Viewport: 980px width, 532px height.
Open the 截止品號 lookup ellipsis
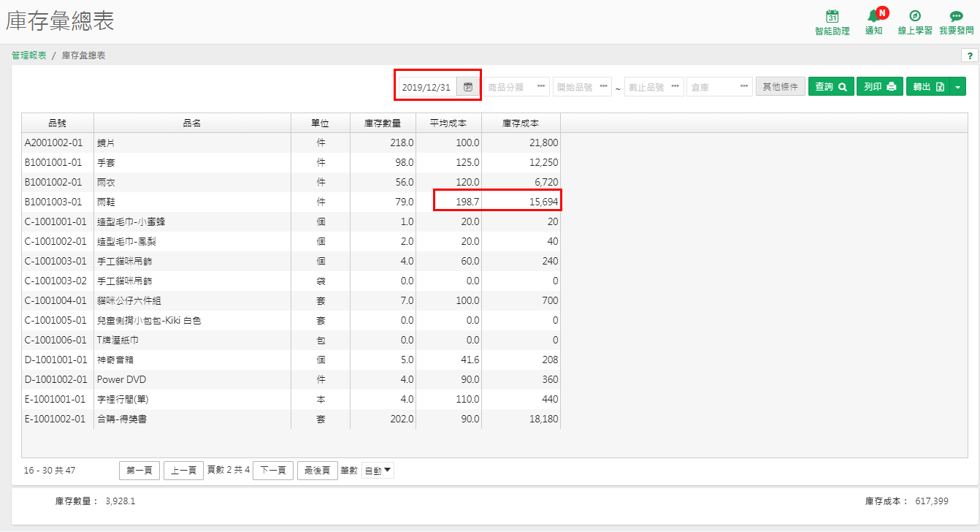pos(675,86)
